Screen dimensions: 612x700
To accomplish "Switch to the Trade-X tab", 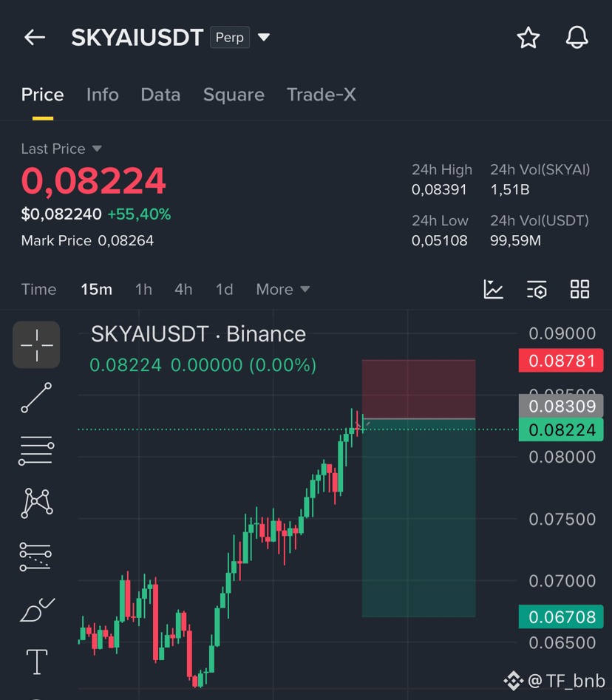I will tap(322, 95).
